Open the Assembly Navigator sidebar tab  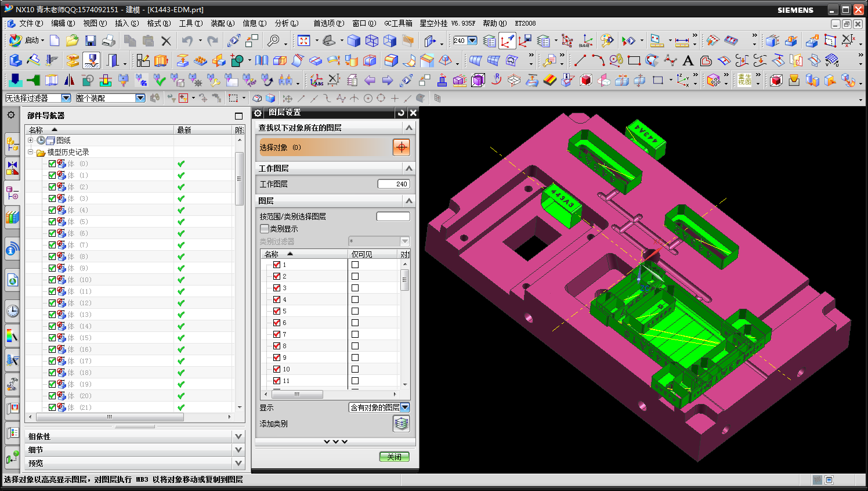pos(12,143)
